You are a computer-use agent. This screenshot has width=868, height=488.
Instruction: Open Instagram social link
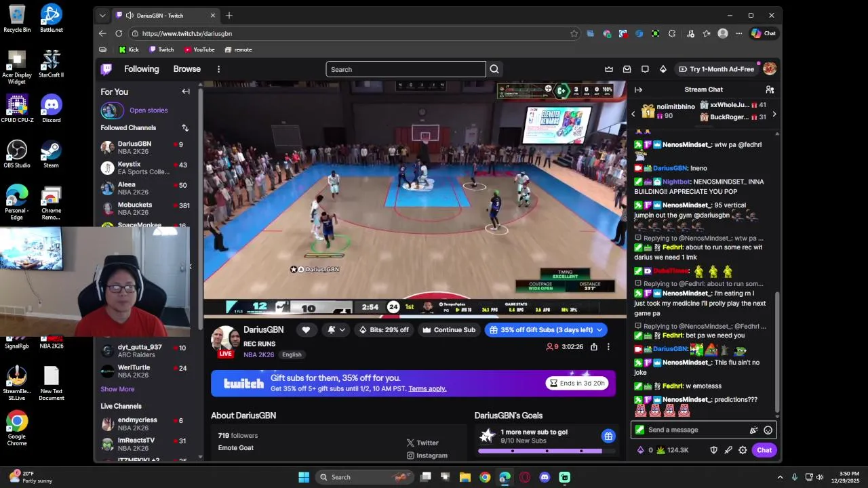tap(427, 455)
